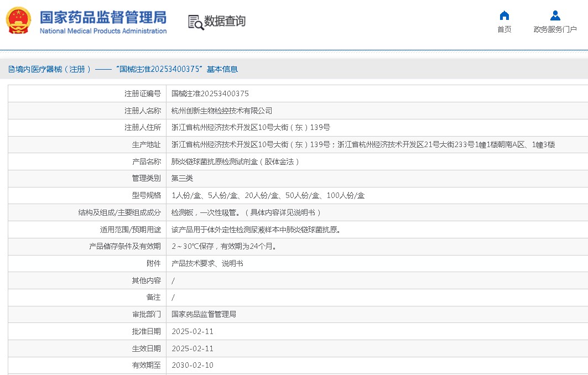Click the list icon before 境内医疗器械

(x=11, y=69)
